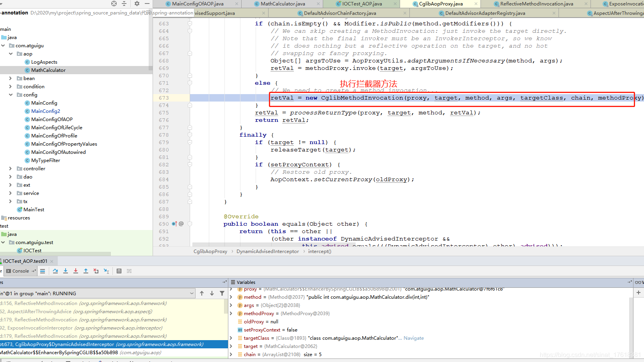Image resolution: width=644 pixels, height=362 pixels.
Task: Click DynamicAdvisedInterceptor breadcrumb
Action: click(268, 251)
